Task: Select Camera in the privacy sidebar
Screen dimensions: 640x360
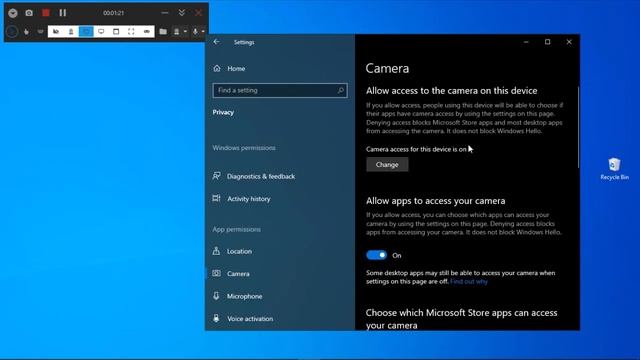Action: pyautogui.click(x=231, y=274)
